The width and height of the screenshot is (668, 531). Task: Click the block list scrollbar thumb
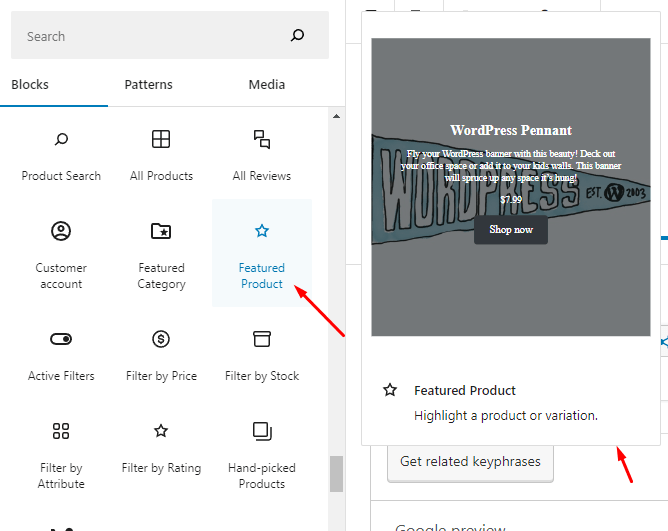[336, 474]
